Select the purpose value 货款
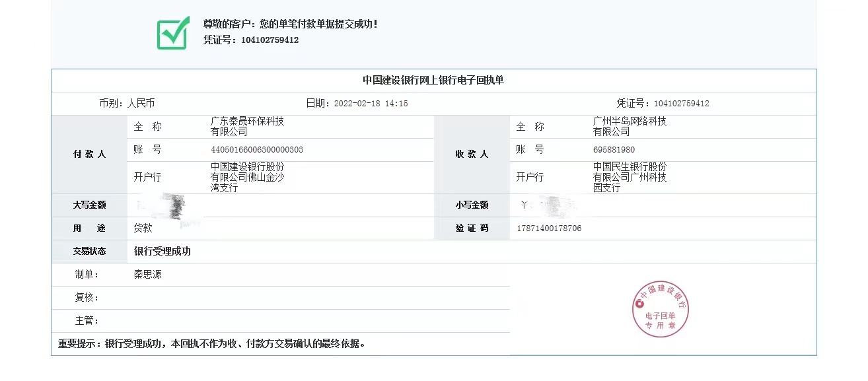This screenshot has width=868, height=381. click(x=143, y=228)
